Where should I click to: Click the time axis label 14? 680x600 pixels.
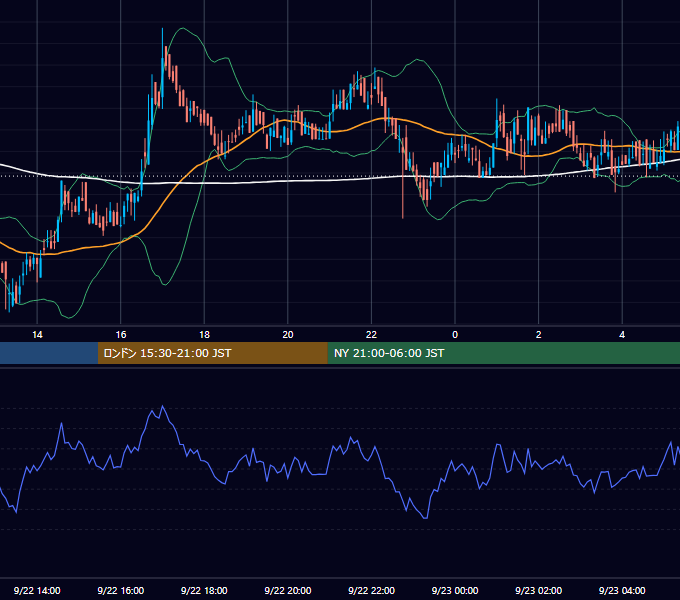point(37,335)
